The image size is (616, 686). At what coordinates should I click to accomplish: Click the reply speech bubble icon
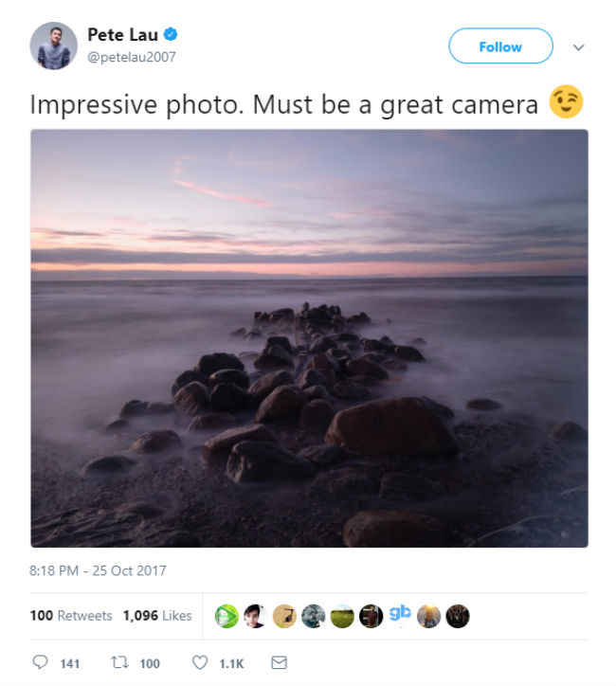pyautogui.click(x=40, y=661)
